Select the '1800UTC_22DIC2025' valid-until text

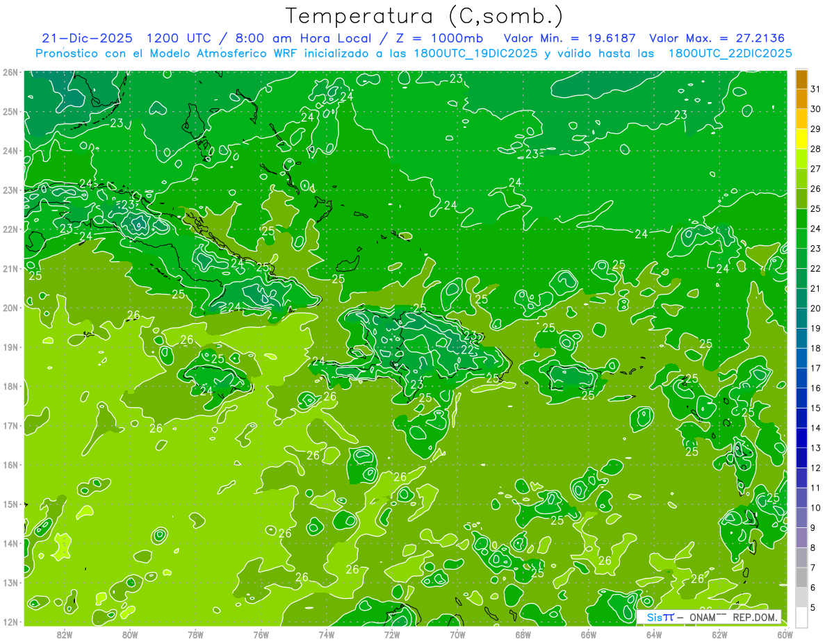730,53
